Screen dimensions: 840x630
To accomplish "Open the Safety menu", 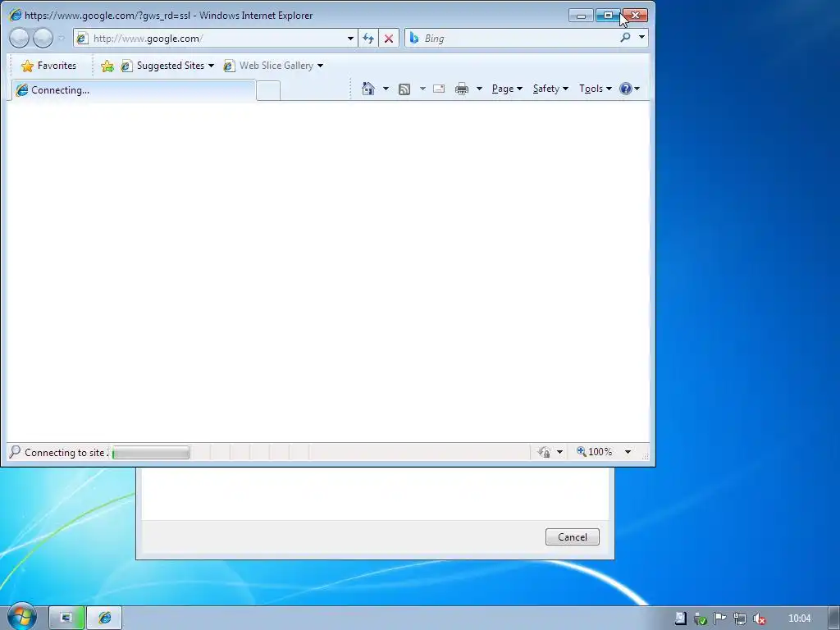I will (550, 89).
